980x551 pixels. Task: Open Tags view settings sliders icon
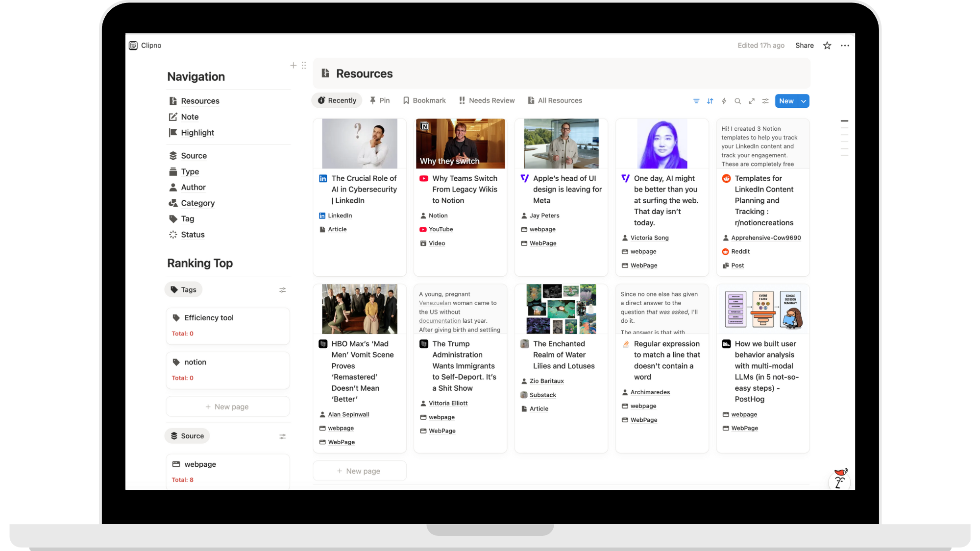[282, 290]
